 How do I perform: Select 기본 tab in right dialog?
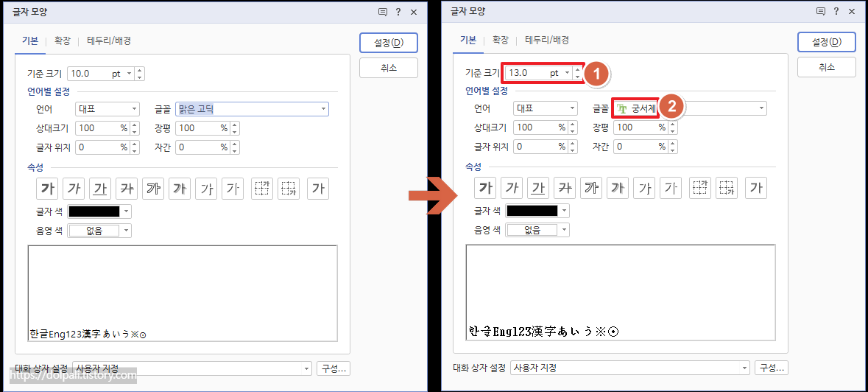click(x=467, y=41)
